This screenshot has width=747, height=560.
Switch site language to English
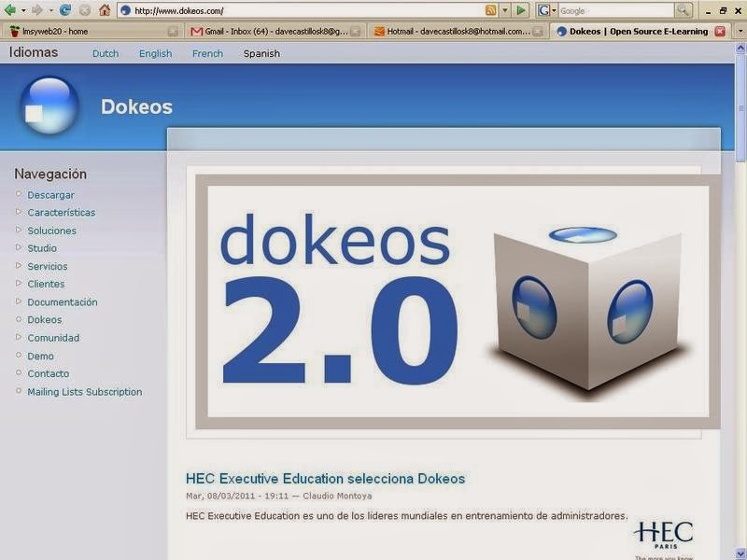pos(155,54)
